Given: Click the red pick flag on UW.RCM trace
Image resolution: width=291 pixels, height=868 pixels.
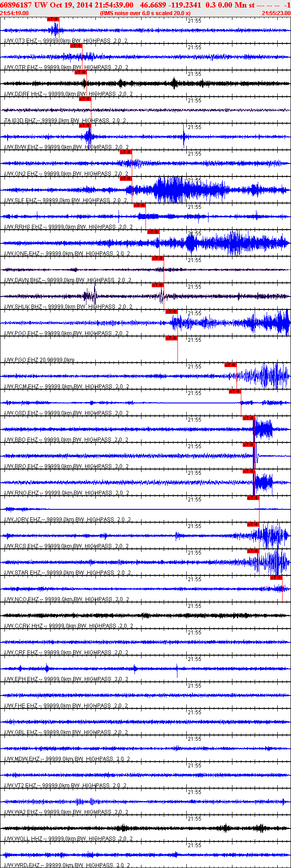Looking at the screenshot, I should coord(231,365).
